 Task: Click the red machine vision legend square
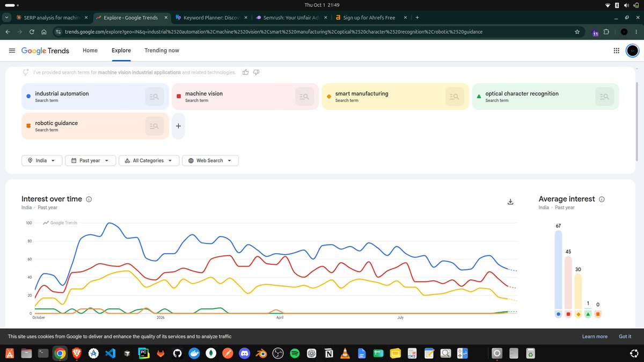click(x=568, y=314)
